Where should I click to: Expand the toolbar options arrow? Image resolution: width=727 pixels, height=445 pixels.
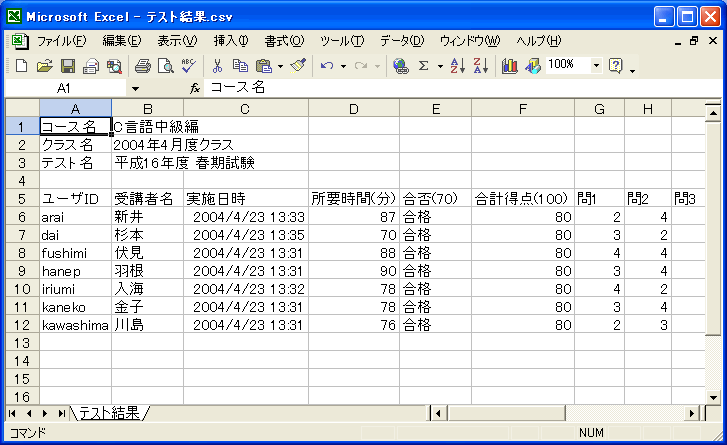(x=632, y=70)
